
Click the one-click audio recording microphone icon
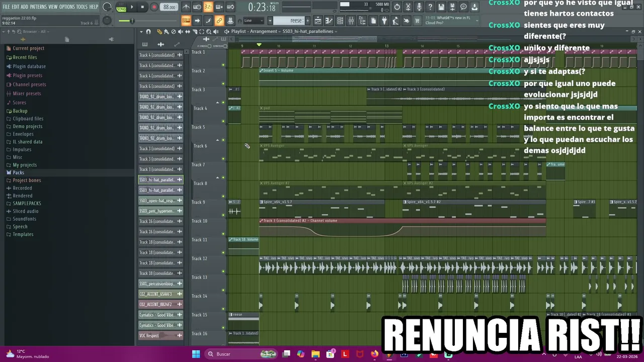(419, 7)
